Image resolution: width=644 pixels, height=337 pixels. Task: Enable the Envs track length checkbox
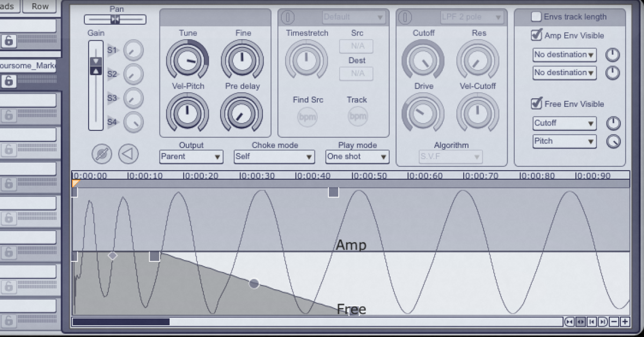pos(536,17)
